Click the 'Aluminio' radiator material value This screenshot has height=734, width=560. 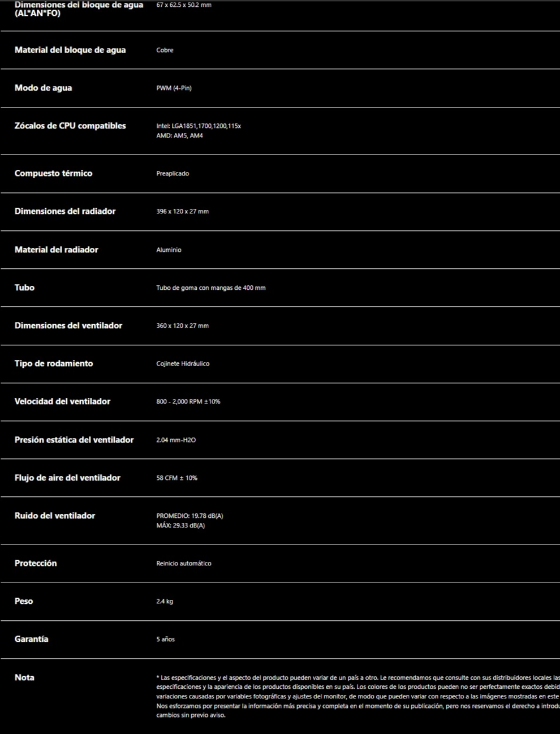169,250
